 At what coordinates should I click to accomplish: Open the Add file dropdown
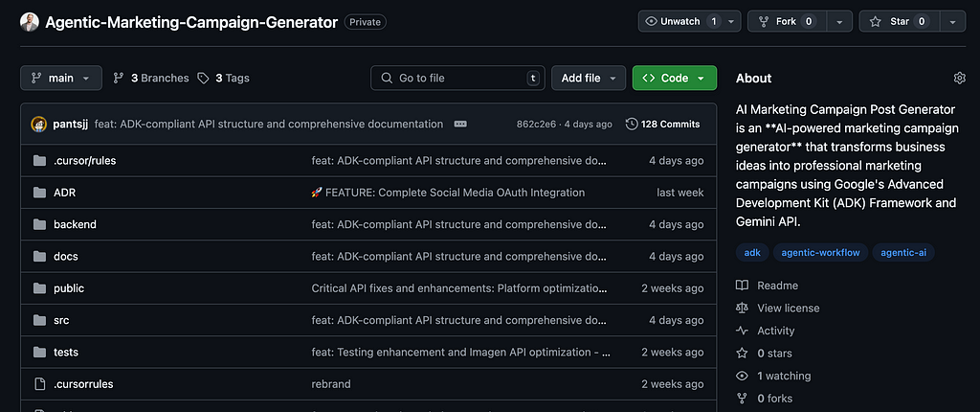pos(589,79)
